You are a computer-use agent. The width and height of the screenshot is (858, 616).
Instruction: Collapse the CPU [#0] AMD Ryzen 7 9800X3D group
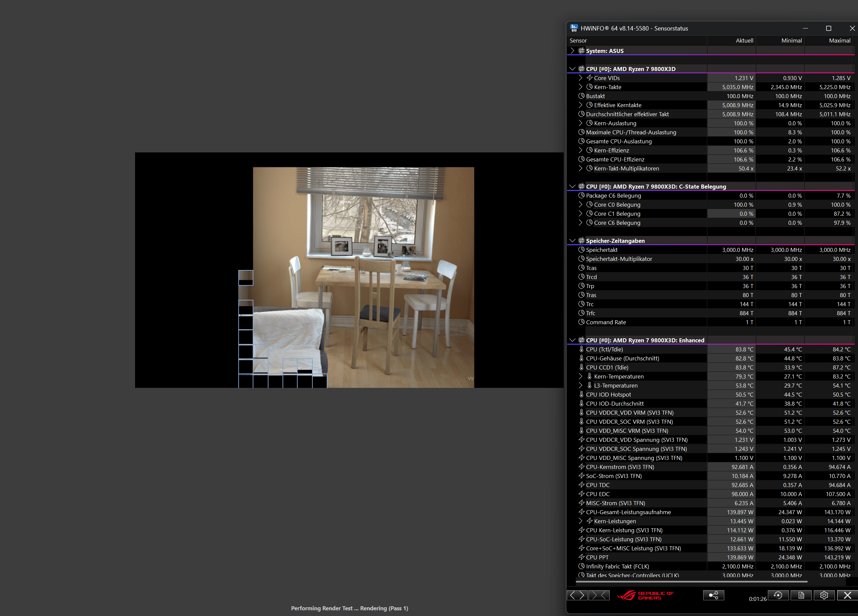[x=572, y=69]
